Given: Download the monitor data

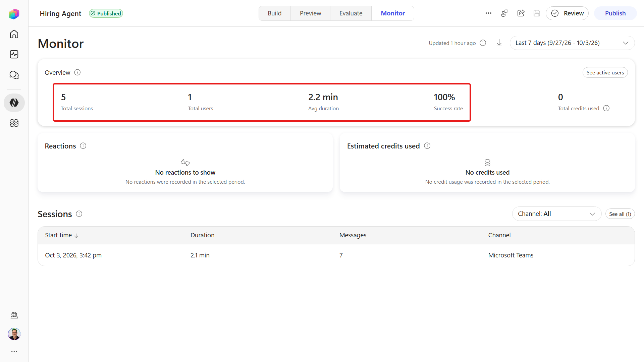Looking at the screenshot, I should [x=499, y=43].
